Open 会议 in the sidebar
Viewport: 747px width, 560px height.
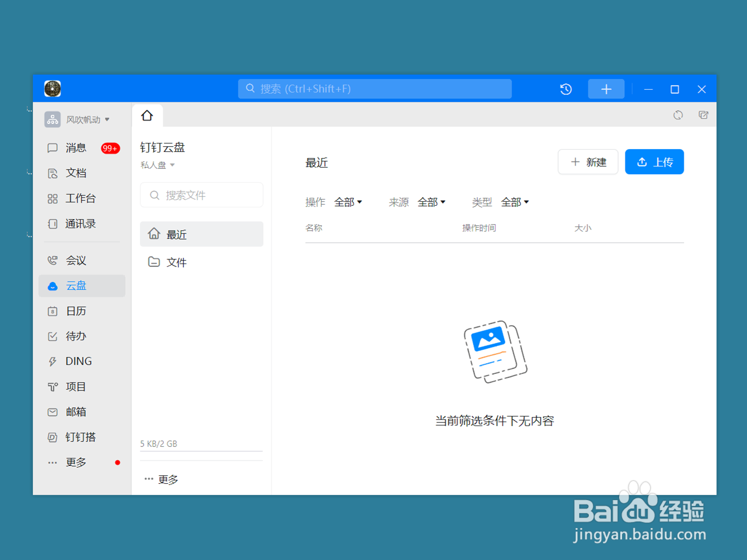[82, 261]
